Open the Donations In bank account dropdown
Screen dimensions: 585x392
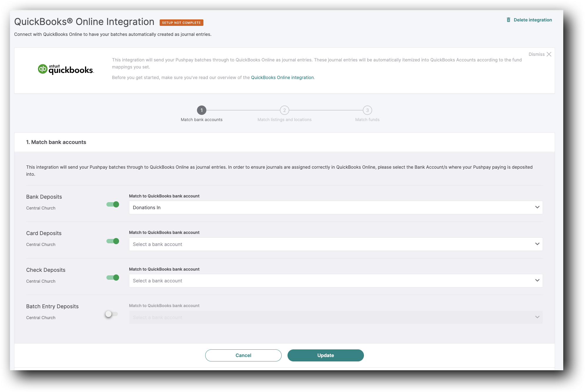click(336, 207)
